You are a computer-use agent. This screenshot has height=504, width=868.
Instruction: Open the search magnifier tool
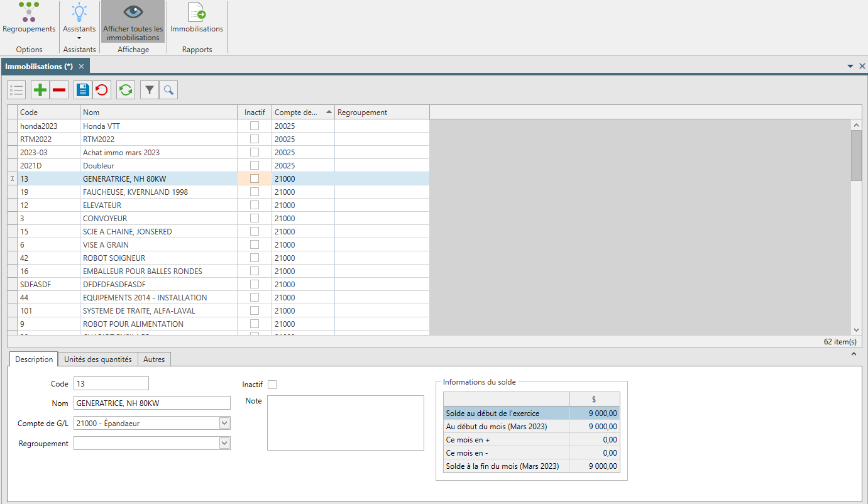click(x=168, y=90)
